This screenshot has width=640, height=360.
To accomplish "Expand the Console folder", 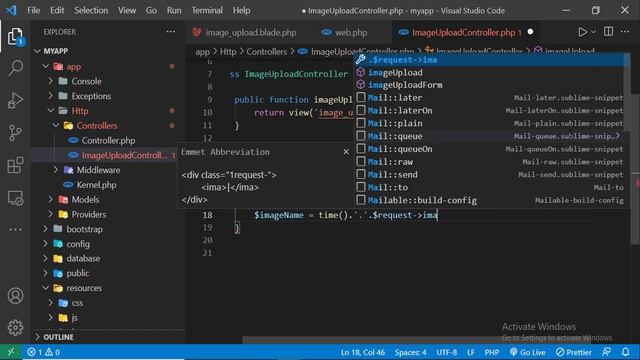I will (51, 81).
